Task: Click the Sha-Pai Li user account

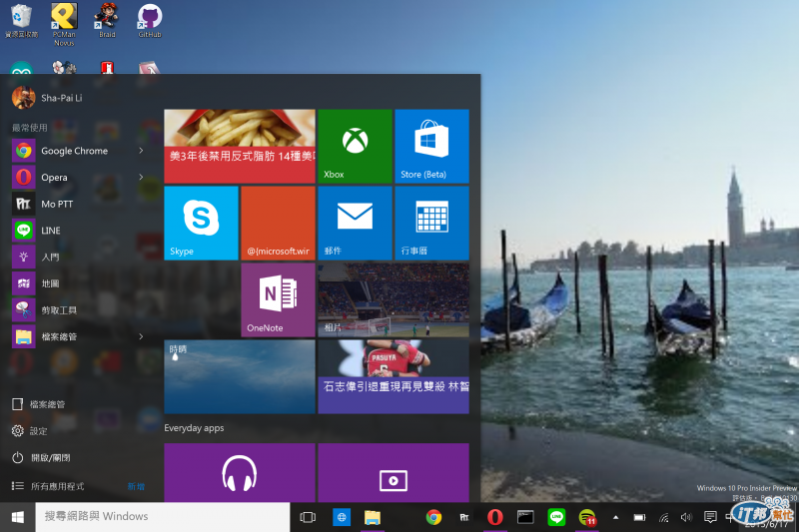Action: tap(47, 98)
